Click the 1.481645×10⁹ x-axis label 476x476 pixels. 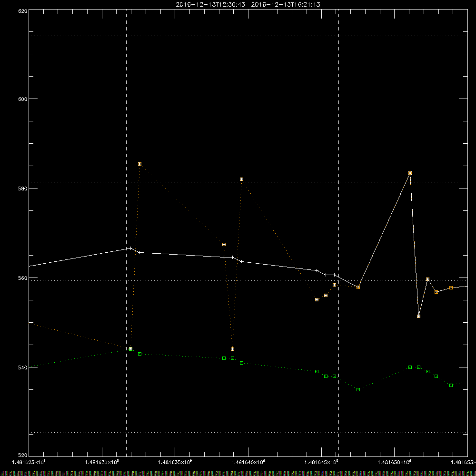tap(321, 462)
